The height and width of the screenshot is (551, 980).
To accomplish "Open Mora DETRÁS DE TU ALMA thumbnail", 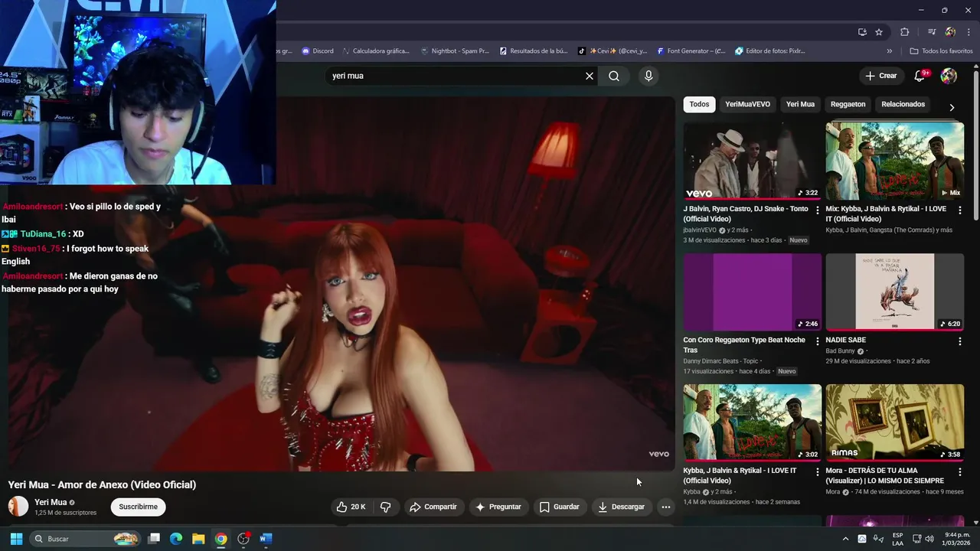I will (894, 422).
